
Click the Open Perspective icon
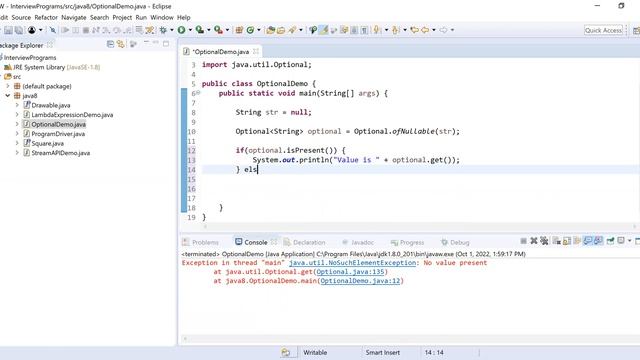(x=636, y=30)
